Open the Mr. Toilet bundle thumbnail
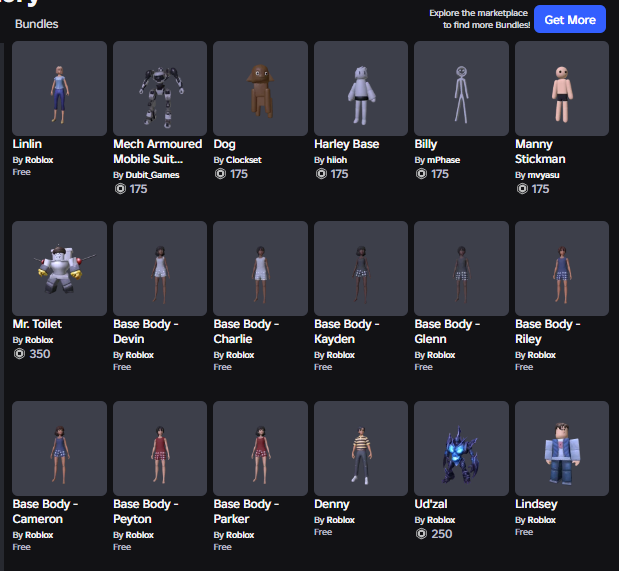Image resolution: width=619 pixels, height=571 pixels. 60,269
